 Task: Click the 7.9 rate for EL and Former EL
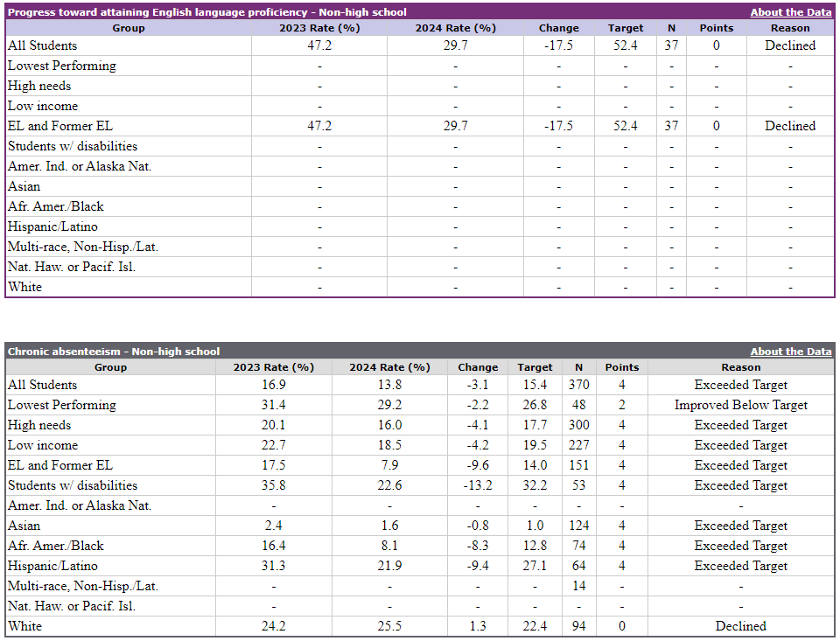pos(389,465)
